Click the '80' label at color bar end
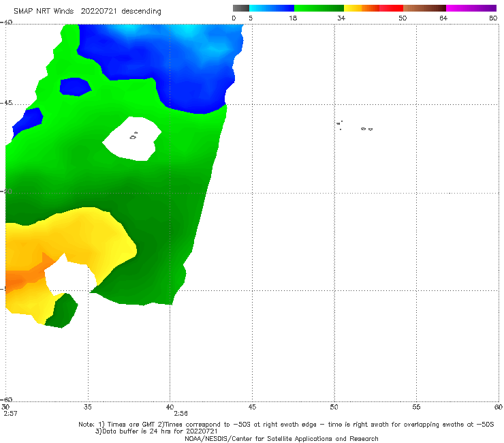The width and height of the screenshot is (504, 443). [493, 18]
